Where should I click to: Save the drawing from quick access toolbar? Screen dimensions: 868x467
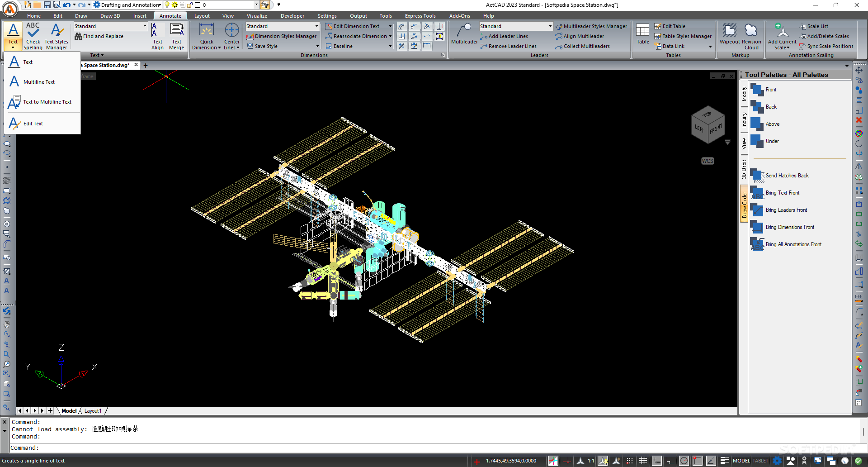click(x=47, y=5)
